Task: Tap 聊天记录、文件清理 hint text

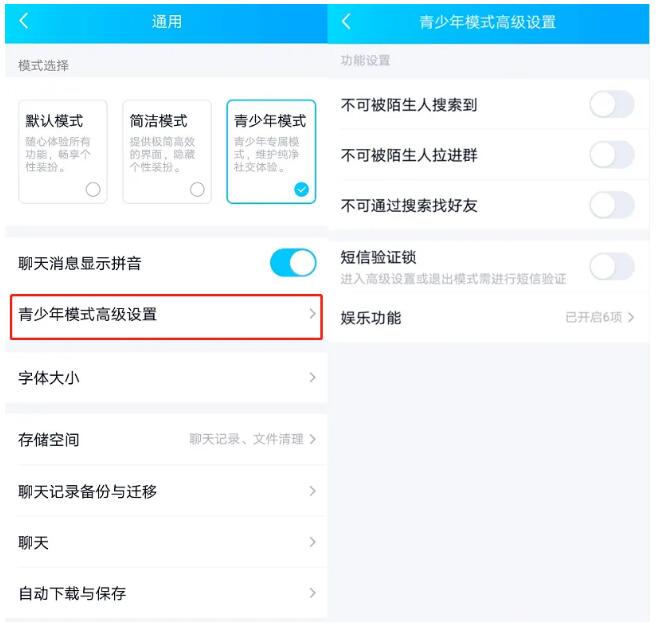Action: click(246, 439)
